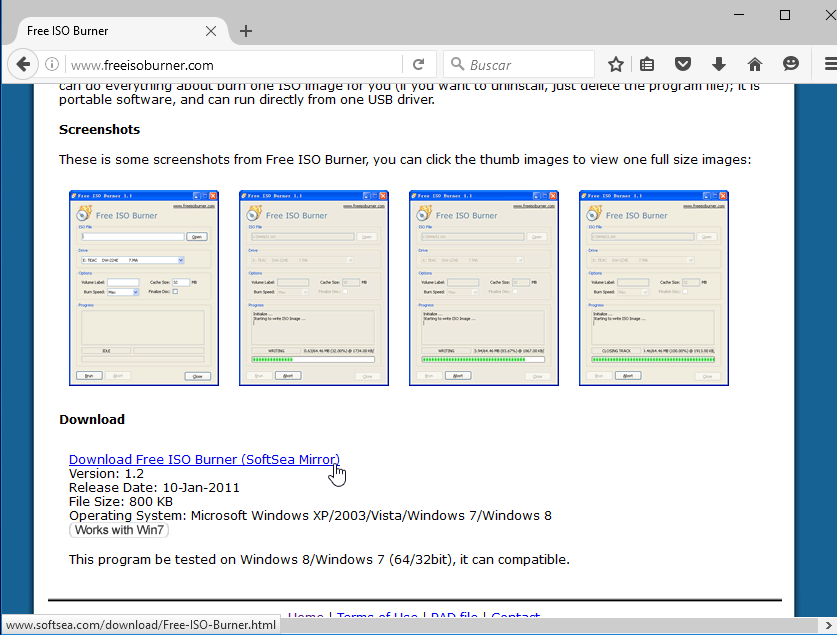
Task: Click the Screenshots heading
Action: point(99,130)
